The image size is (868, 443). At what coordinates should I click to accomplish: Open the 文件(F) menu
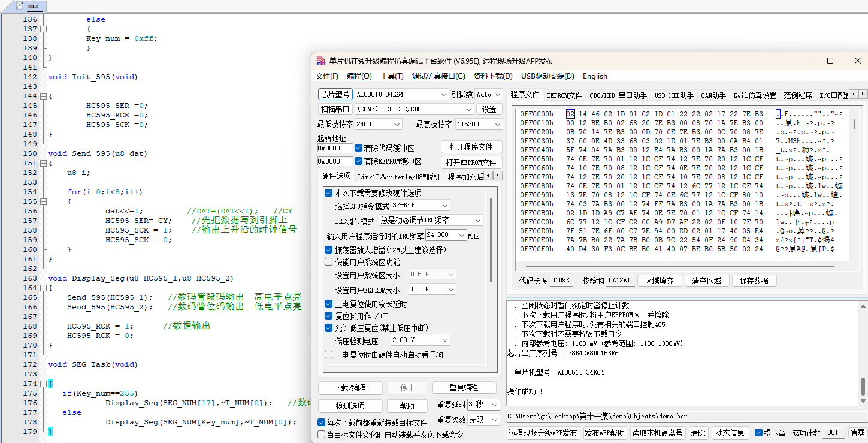[327, 76]
